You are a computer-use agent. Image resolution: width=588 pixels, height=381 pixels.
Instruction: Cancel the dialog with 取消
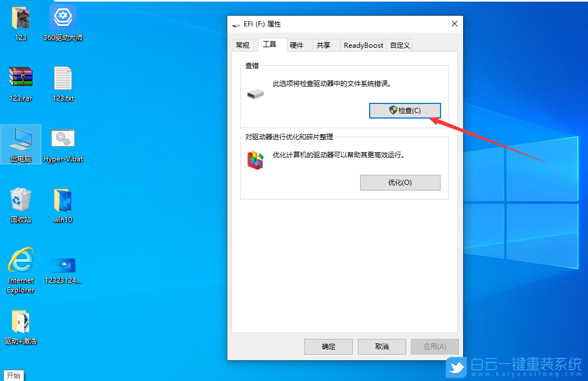pyautogui.click(x=381, y=346)
